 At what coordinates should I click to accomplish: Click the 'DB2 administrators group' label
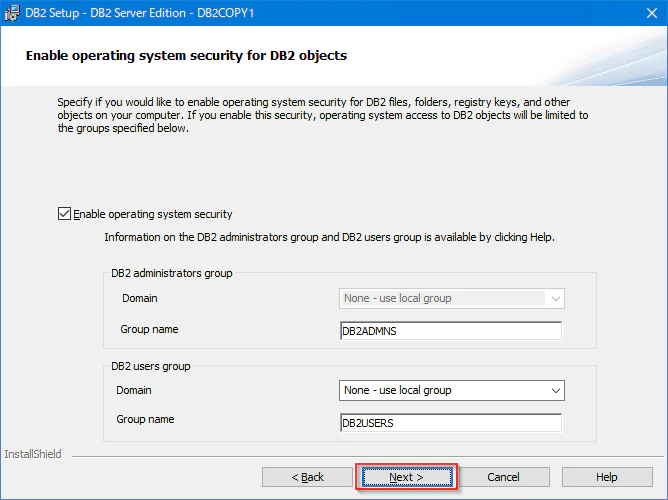pyautogui.click(x=172, y=273)
